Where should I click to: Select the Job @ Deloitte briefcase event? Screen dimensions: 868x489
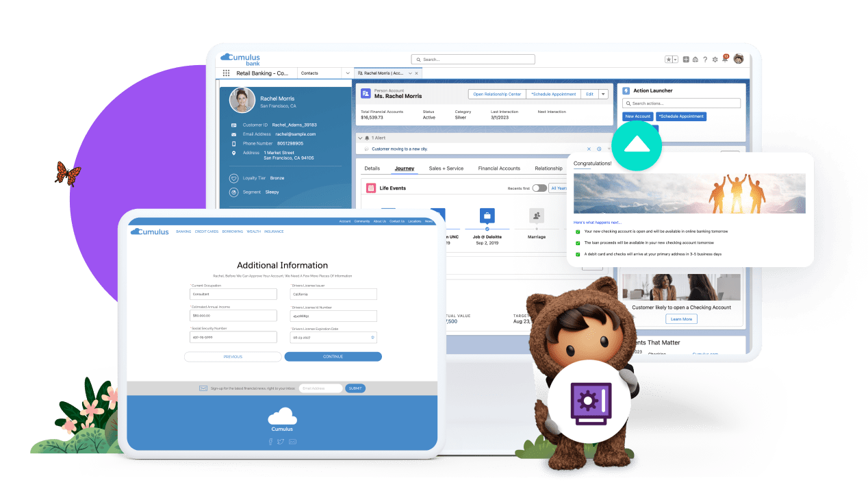487,216
